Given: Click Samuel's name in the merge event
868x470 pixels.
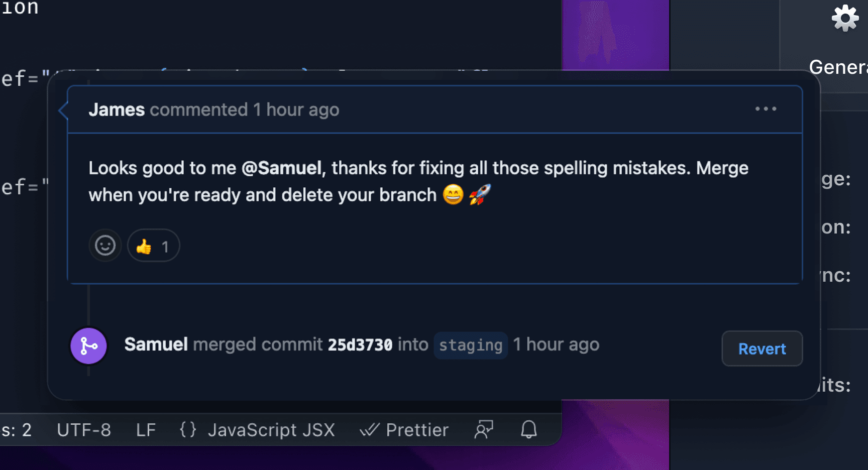Looking at the screenshot, I should point(156,345).
